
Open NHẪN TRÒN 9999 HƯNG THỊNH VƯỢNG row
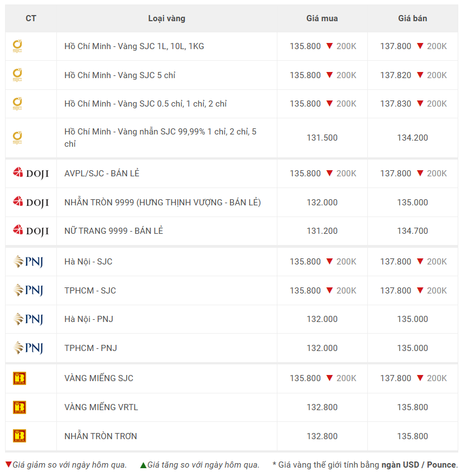[162, 203]
